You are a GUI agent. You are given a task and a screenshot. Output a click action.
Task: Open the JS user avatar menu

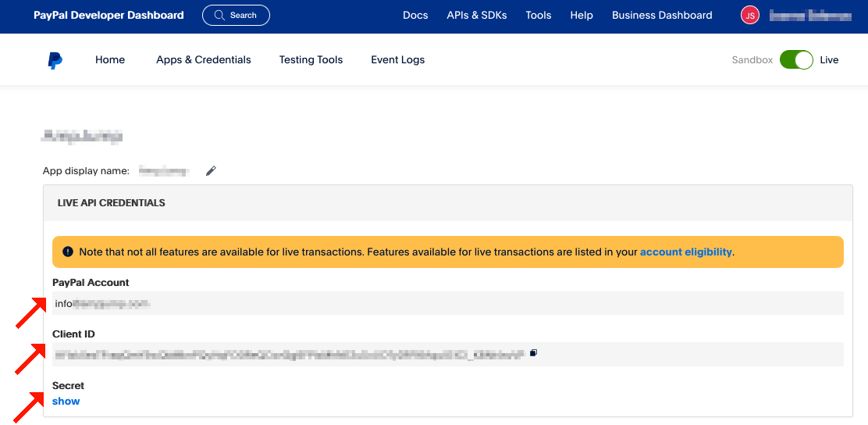tap(750, 16)
